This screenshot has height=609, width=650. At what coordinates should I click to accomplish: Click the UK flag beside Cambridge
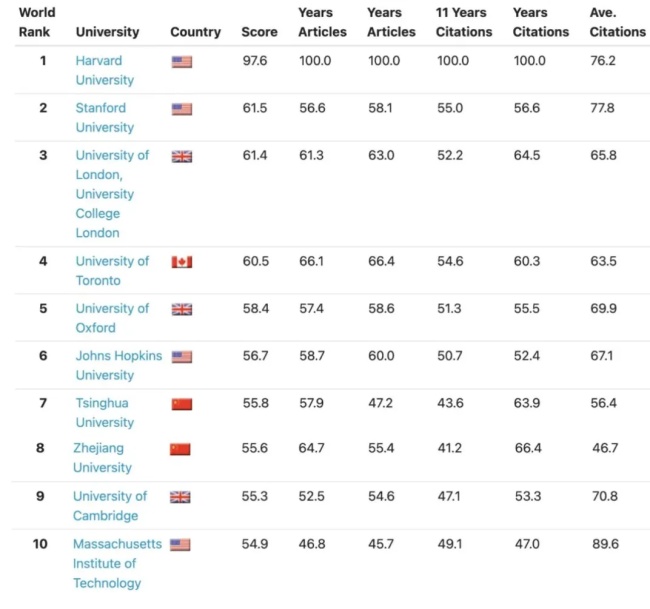point(180,497)
